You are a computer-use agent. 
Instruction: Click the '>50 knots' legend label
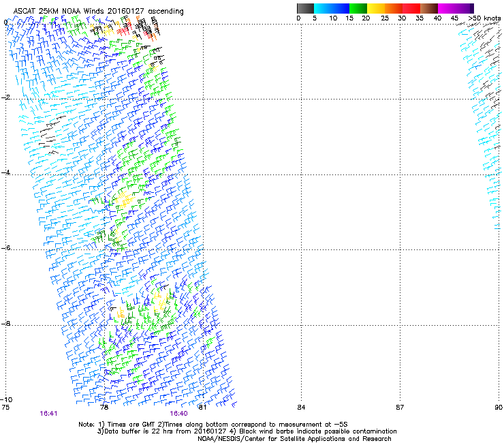coord(484,18)
